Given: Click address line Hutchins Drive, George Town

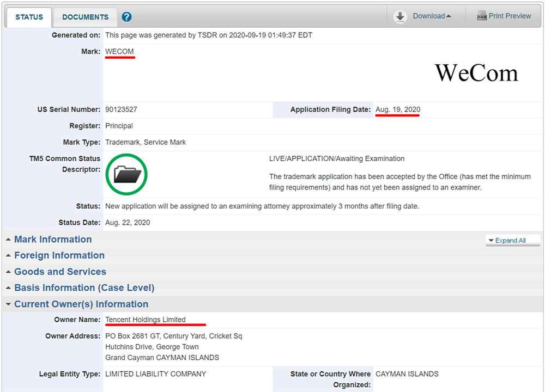Looking at the screenshot, I should click(152, 347).
